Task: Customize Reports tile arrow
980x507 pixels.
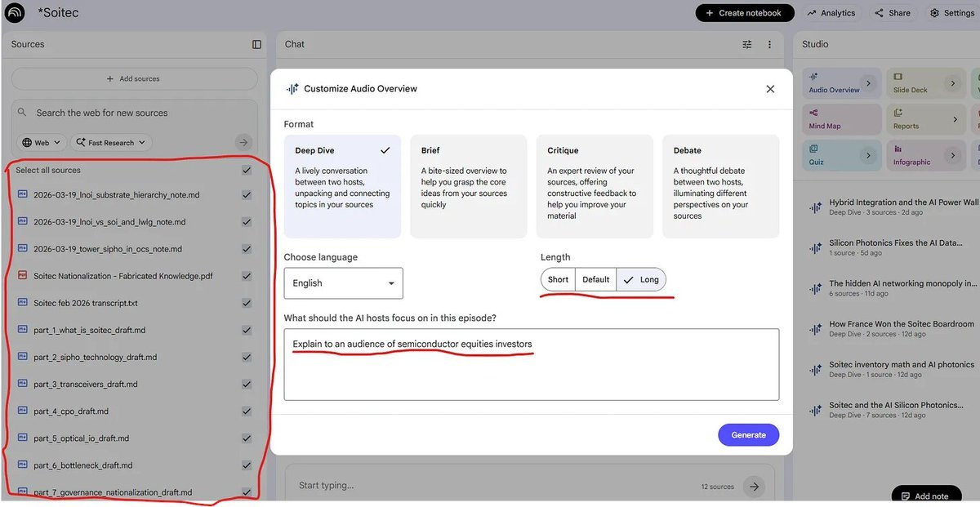Action: (x=955, y=119)
